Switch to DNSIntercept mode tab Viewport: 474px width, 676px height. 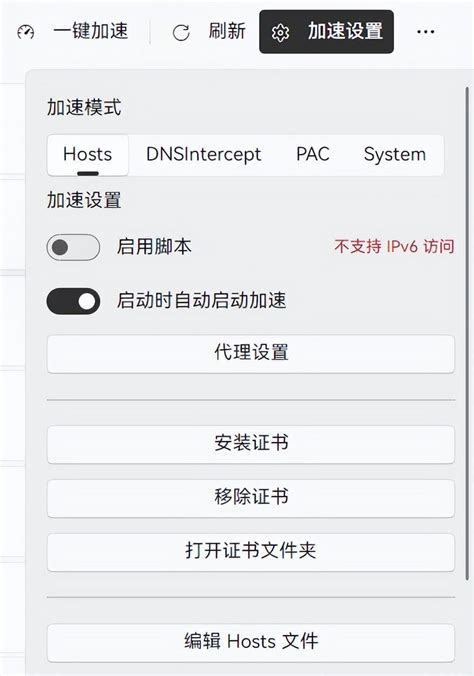click(x=204, y=155)
